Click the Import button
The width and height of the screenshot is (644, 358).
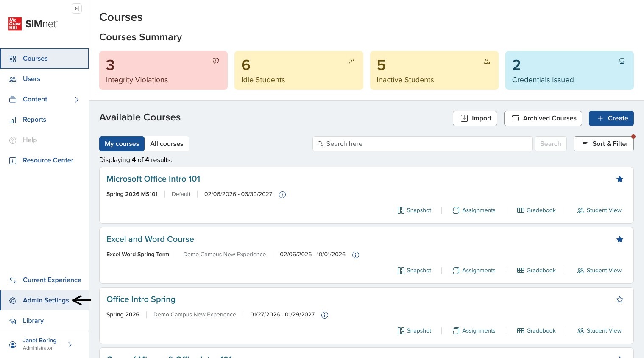pos(475,118)
